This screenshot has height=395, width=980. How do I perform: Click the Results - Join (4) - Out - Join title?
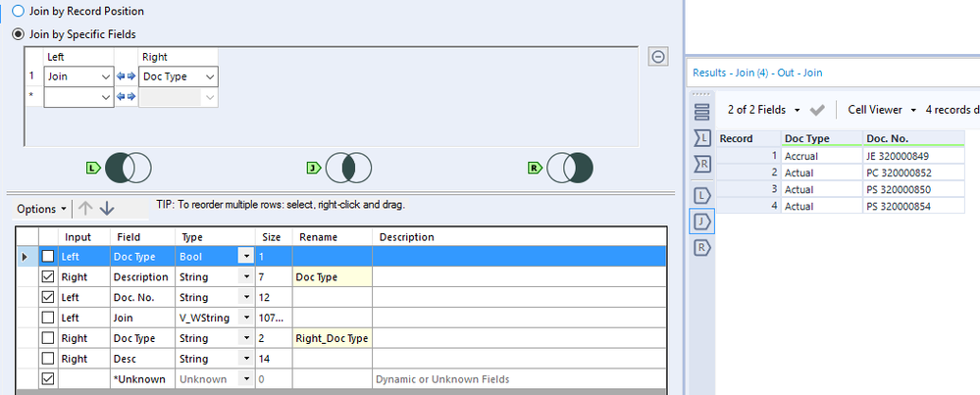(x=757, y=73)
